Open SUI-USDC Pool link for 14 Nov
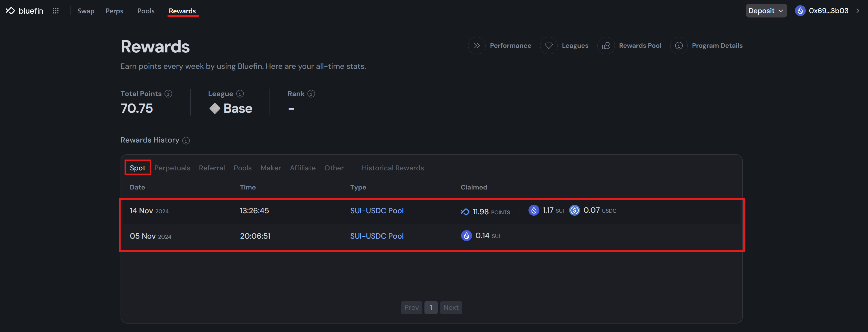This screenshot has height=332, width=868. 377,211
